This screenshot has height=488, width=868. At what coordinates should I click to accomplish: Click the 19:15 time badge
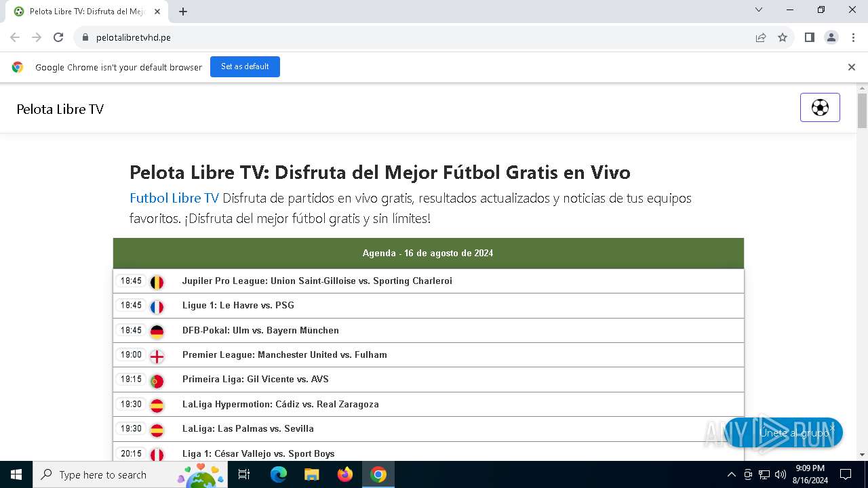[x=132, y=379]
